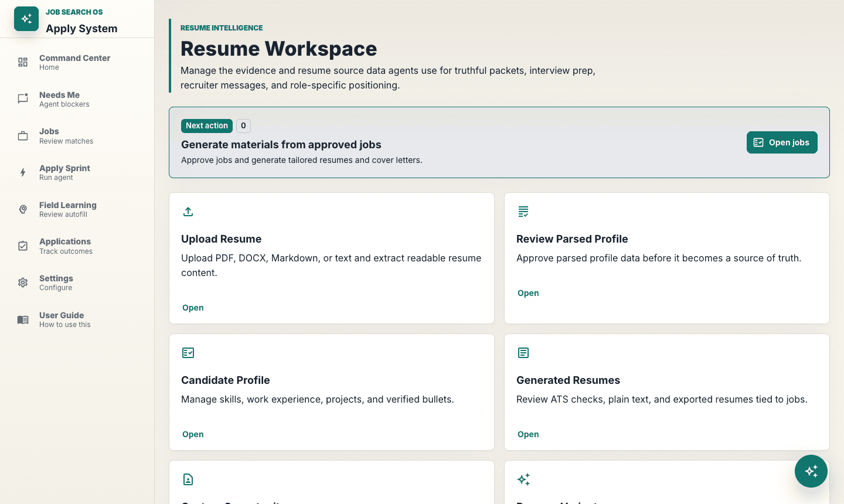Click the Apply Sprint lightning bolt icon
Image resolution: width=844 pixels, height=504 pixels.
click(x=23, y=172)
